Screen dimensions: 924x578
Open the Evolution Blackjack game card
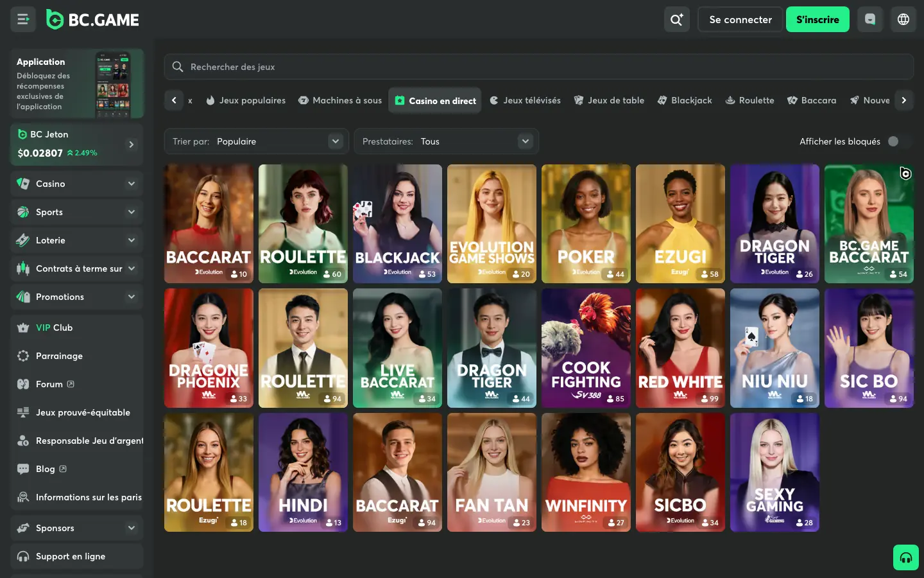pos(397,223)
